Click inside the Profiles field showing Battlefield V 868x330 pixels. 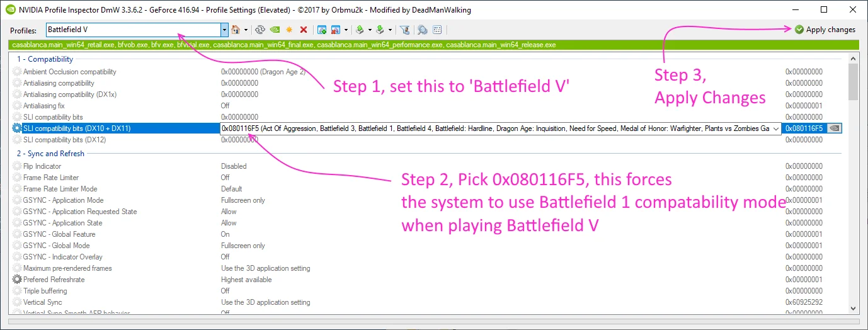(132, 30)
